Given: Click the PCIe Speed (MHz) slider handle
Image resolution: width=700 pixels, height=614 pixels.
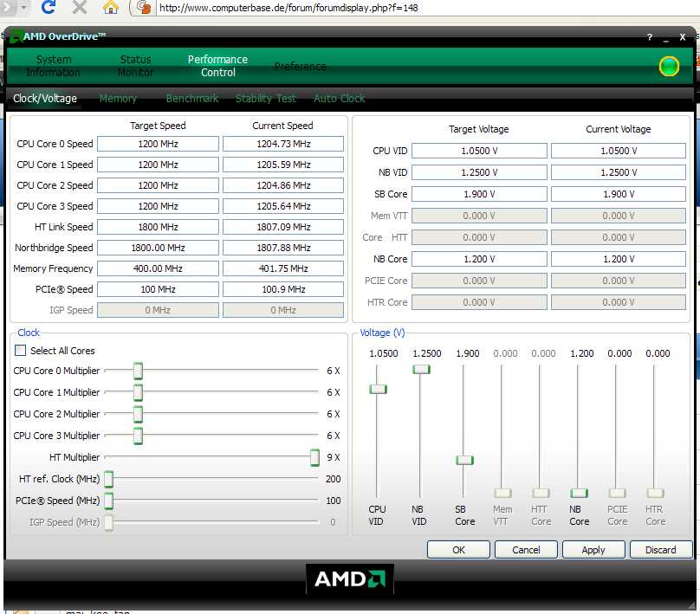Looking at the screenshot, I should click(108, 501).
